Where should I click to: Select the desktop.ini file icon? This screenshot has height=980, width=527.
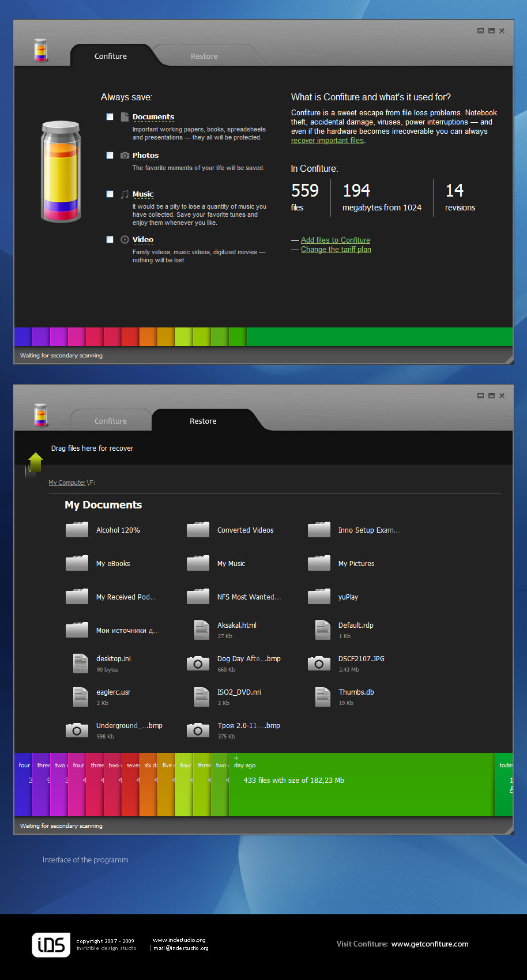[x=81, y=664]
